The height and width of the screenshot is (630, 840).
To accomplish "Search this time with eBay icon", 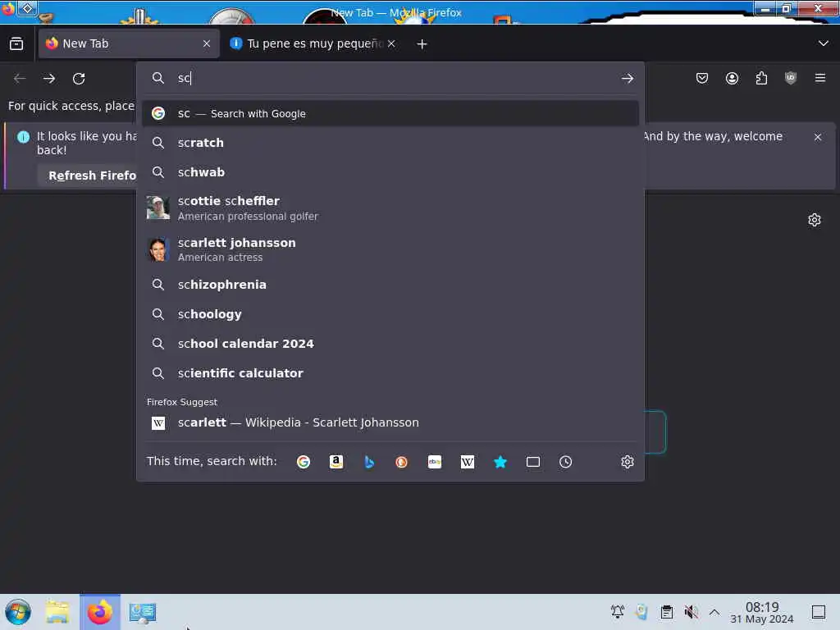I will point(435,462).
